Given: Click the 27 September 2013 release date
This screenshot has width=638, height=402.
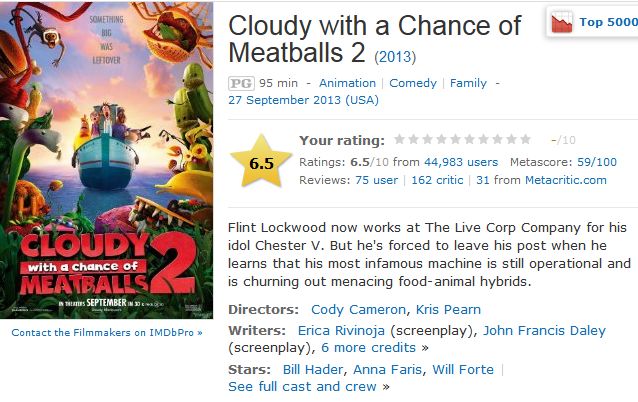Looking at the screenshot, I should (303, 100).
